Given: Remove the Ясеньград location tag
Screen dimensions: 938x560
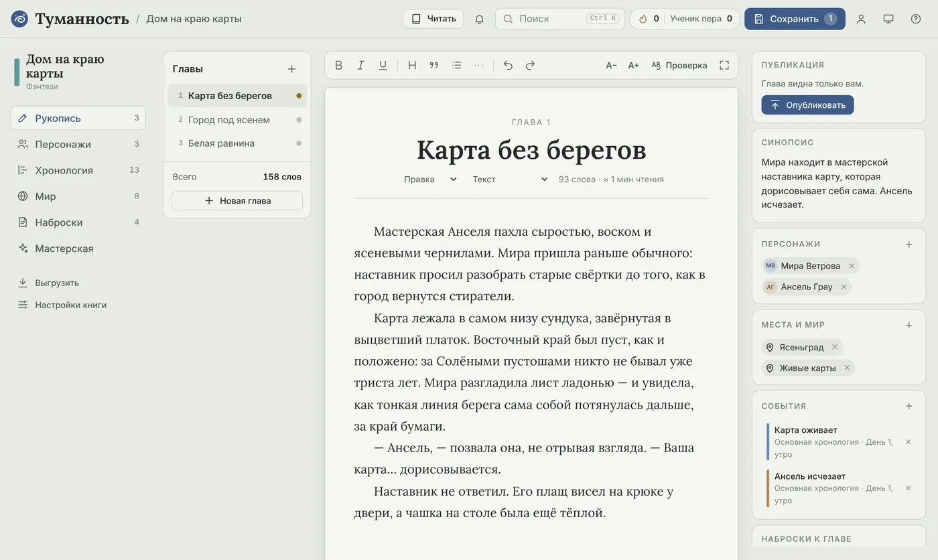Looking at the screenshot, I should (835, 347).
